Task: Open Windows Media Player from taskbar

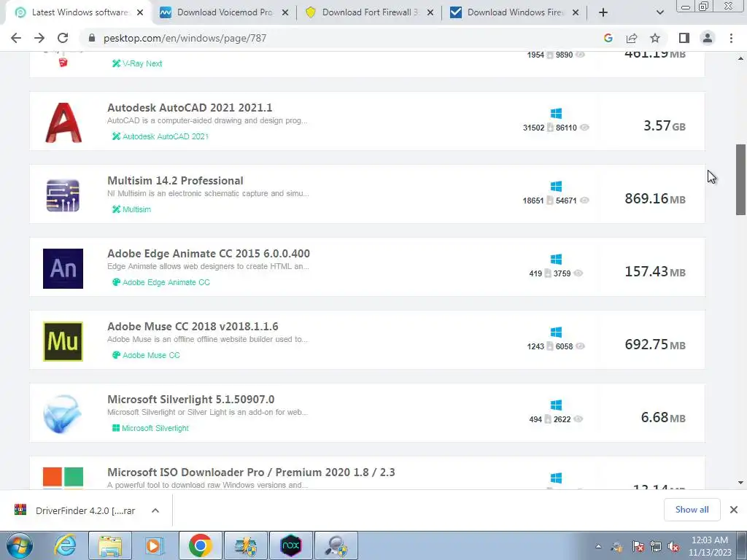Action: [155, 545]
